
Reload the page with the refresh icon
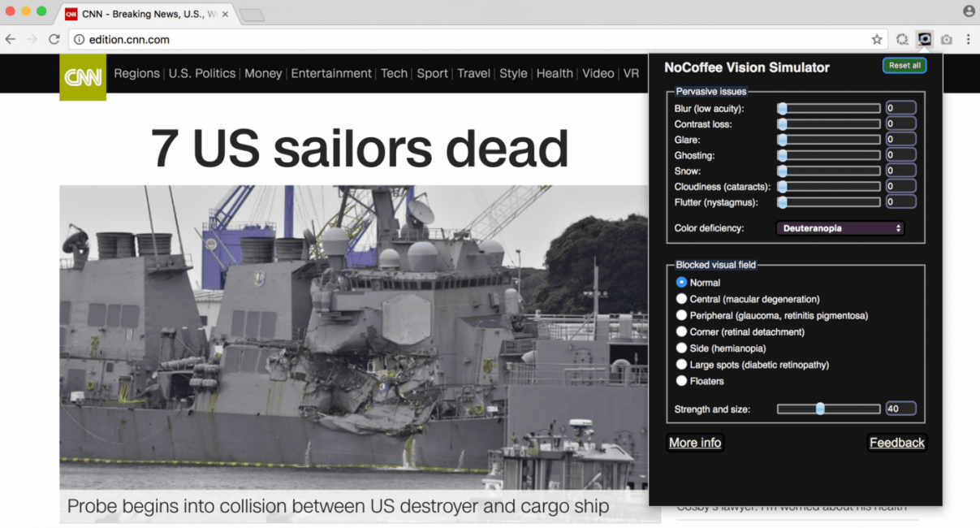coord(54,39)
